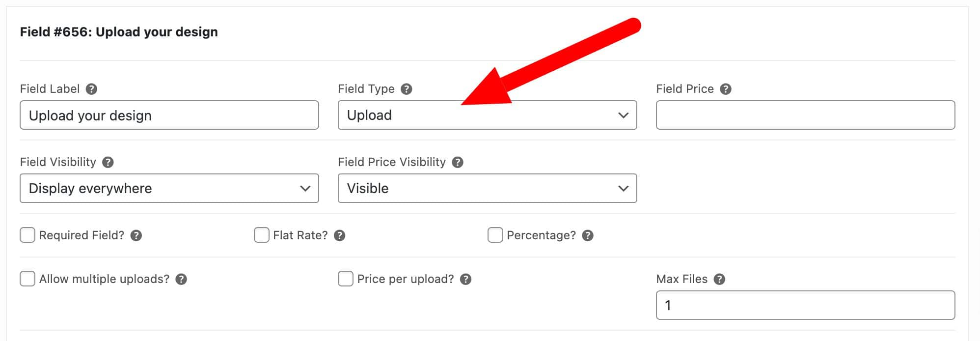980x341 pixels.
Task: Open the Allow multiple uploads help tooltip
Action: coord(182,279)
